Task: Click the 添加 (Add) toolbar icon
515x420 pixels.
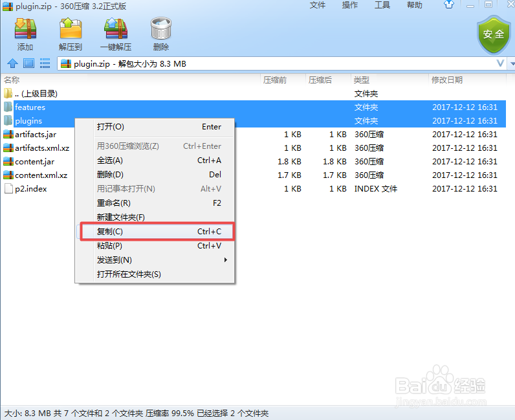Action: click(x=25, y=29)
